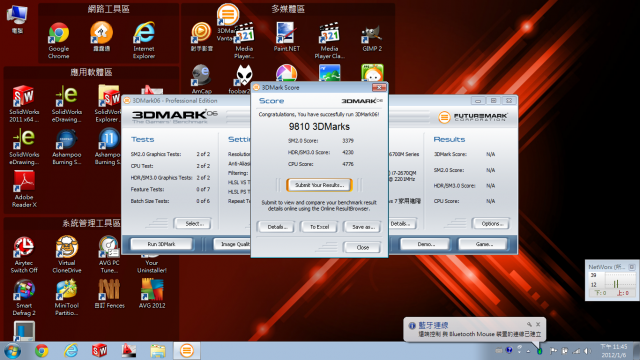Open Details in 3DMark Score dialog

276,227
